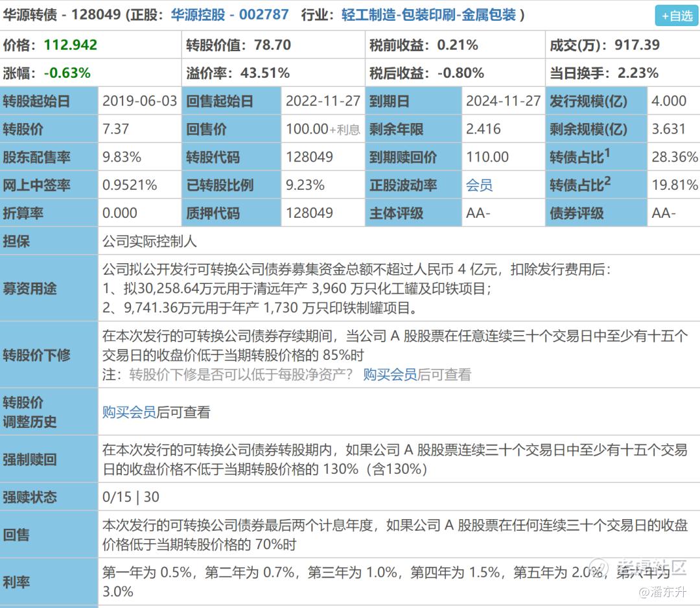Click the 利率 row label
This screenshot has width=700, height=608.
tap(49, 581)
